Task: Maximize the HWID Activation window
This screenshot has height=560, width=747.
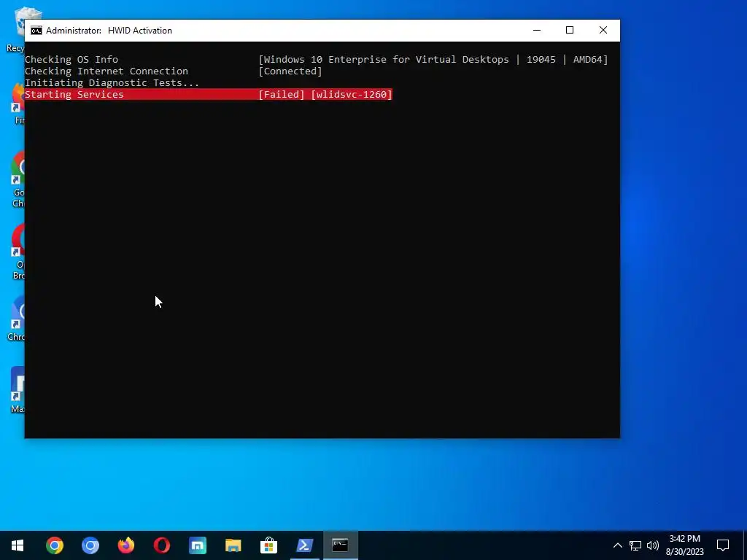Action: pos(569,31)
